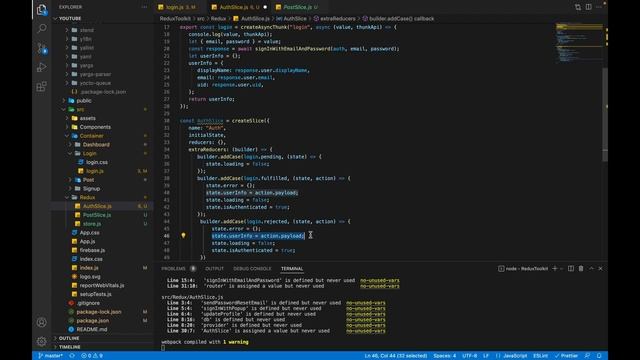Screen dimensions: 640x360
Task: Open editor more actions ellipsis
Action: (599, 7)
